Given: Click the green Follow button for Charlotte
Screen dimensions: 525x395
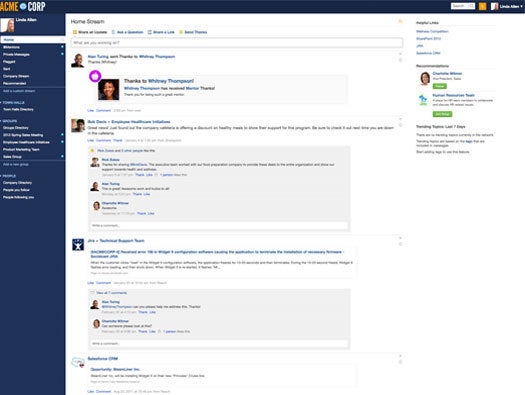Looking at the screenshot, I should click(x=440, y=86).
